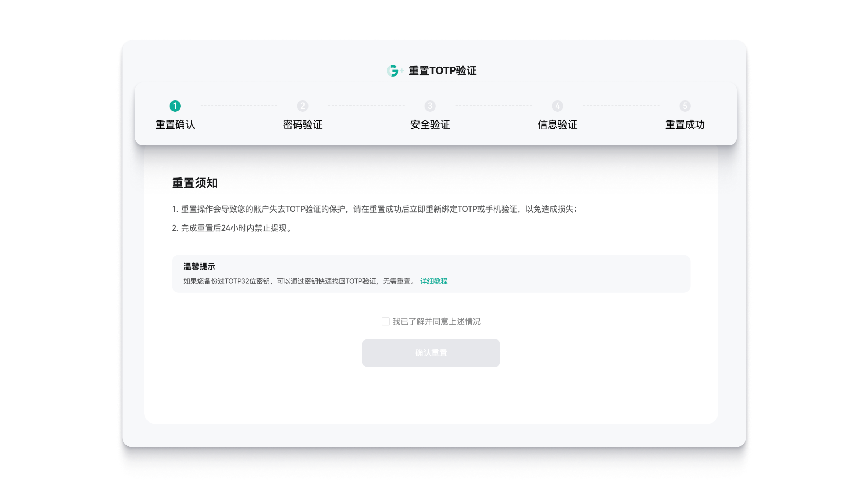Image resolution: width=868 pixels, height=488 pixels.
Task: Select step 1 circle icon
Action: (x=175, y=106)
